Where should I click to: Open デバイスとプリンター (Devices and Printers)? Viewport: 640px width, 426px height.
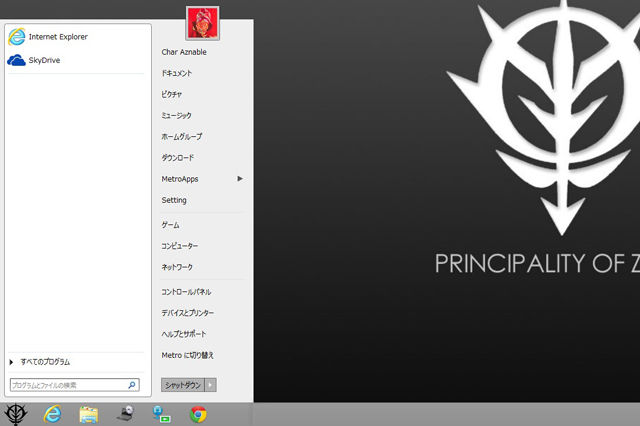187,313
